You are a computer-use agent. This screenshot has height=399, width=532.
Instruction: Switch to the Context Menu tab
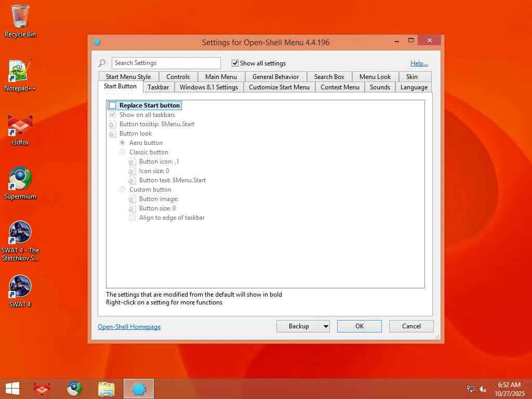[x=340, y=87]
